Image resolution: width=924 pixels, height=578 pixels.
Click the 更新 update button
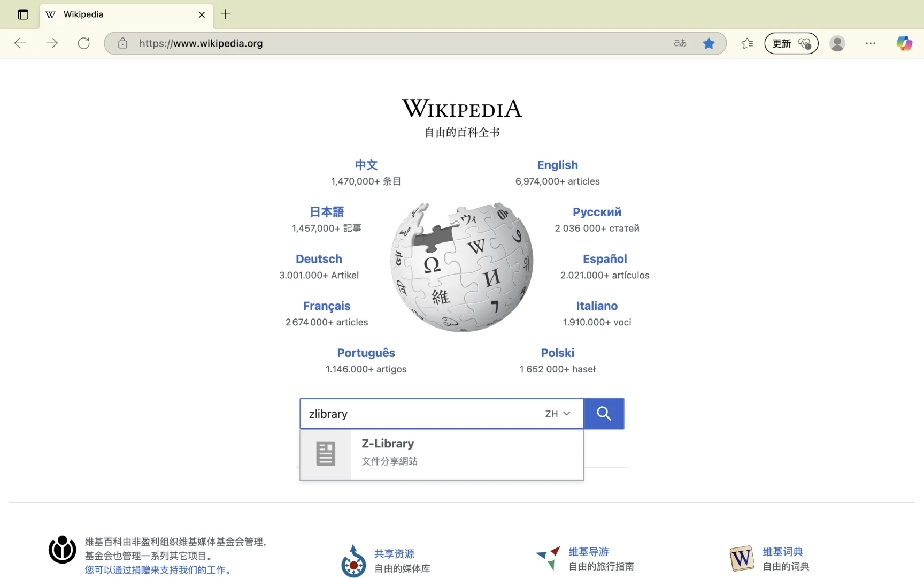[x=791, y=43]
